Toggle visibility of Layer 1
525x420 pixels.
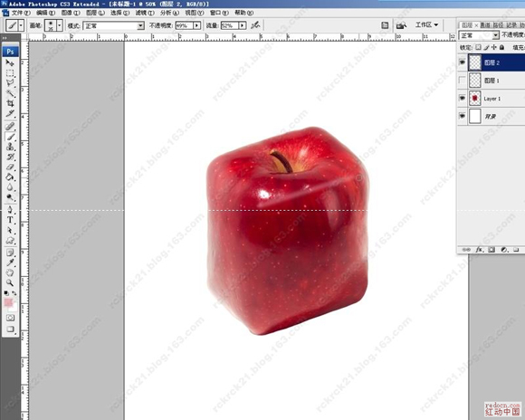[x=462, y=98]
